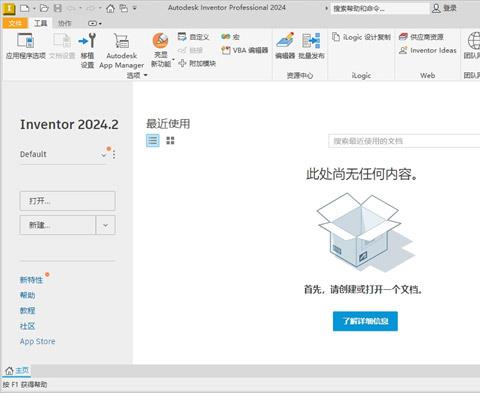480x393 pixels.
Task: Click the 宏 macros tool
Action: [230, 37]
